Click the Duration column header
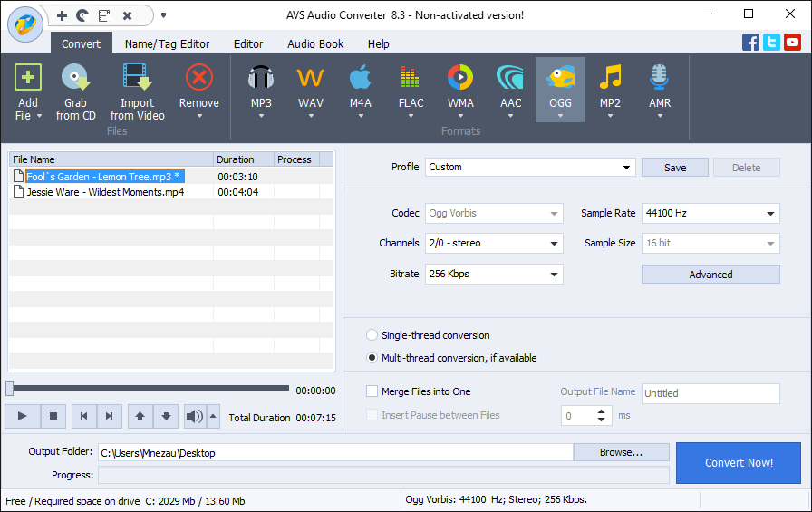 point(244,159)
